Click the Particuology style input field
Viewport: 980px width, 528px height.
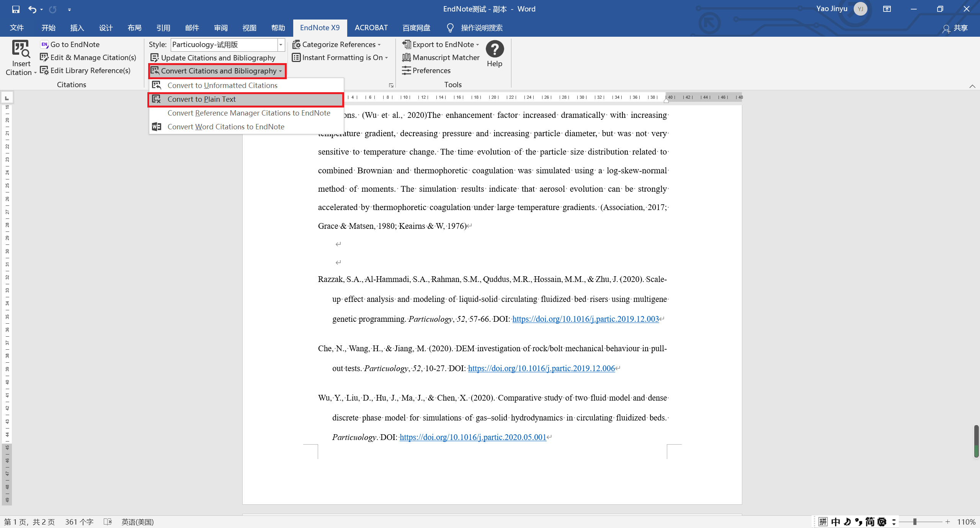pos(224,45)
